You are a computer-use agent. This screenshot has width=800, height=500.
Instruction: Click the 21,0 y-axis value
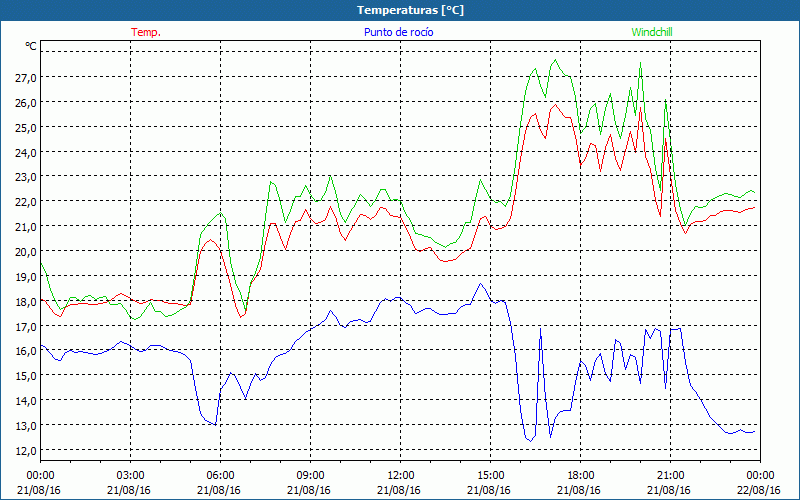(25, 227)
